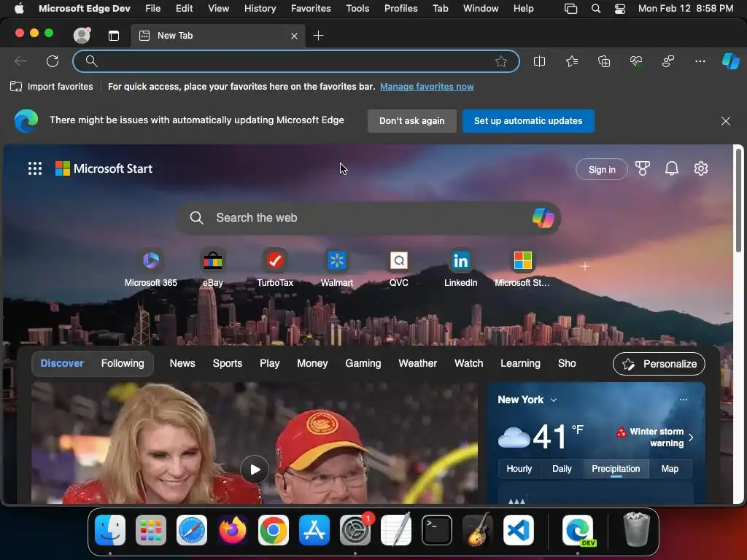The image size is (747, 560).
Task: Select the Weather feed tab
Action: 418,363
